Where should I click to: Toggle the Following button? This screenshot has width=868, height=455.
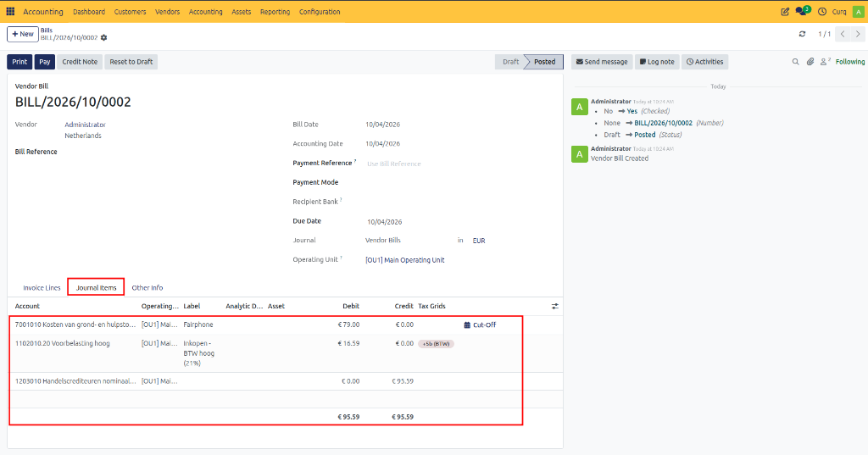[849, 62]
